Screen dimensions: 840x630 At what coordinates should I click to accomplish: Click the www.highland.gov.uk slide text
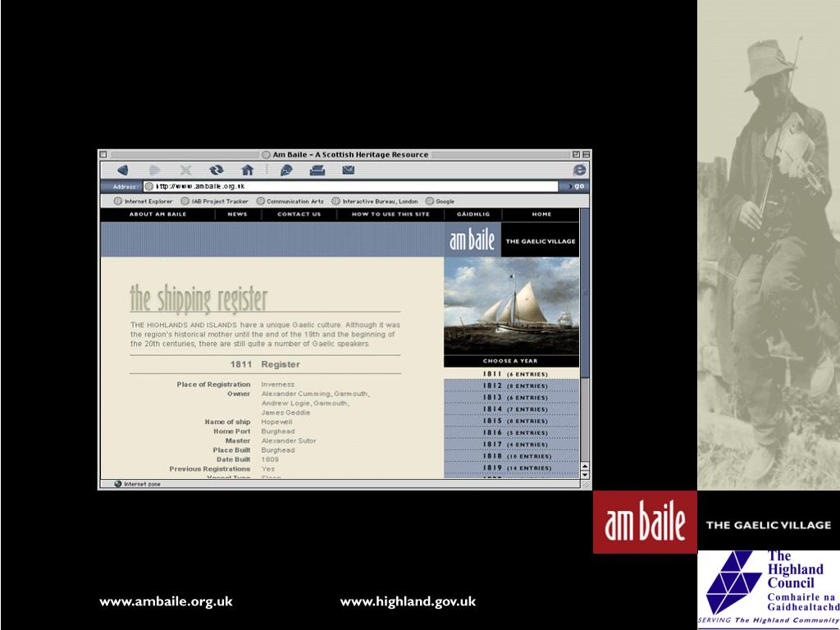coord(408,601)
